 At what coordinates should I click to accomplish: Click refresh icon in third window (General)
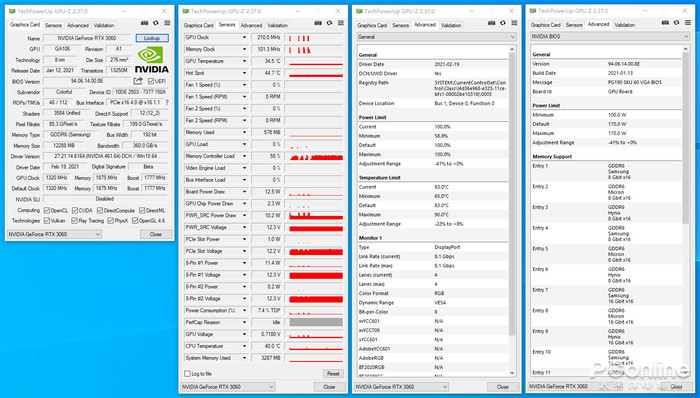pyautogui.click(x=503, y=23)
